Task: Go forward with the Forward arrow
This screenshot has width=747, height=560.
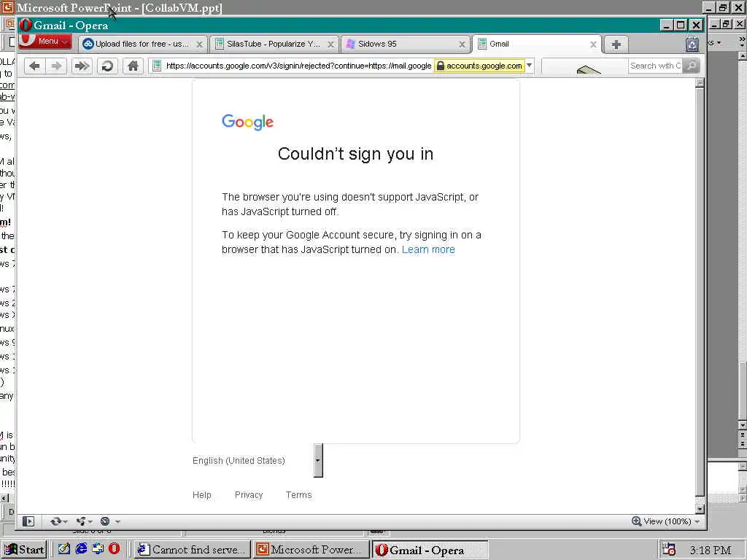Action: (x=56, y=66)
